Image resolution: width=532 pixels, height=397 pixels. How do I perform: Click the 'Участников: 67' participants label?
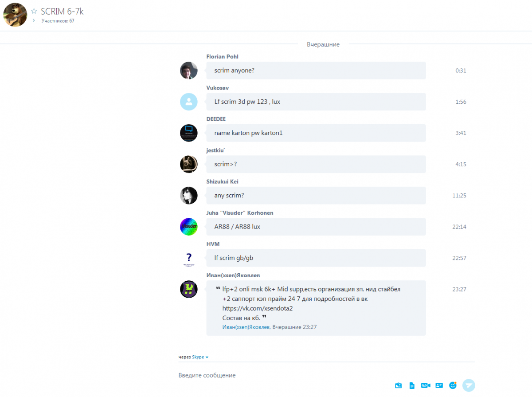pos(58,20)
